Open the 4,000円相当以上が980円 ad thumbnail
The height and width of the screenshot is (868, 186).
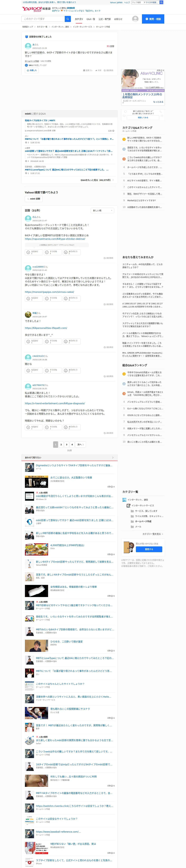37,550
